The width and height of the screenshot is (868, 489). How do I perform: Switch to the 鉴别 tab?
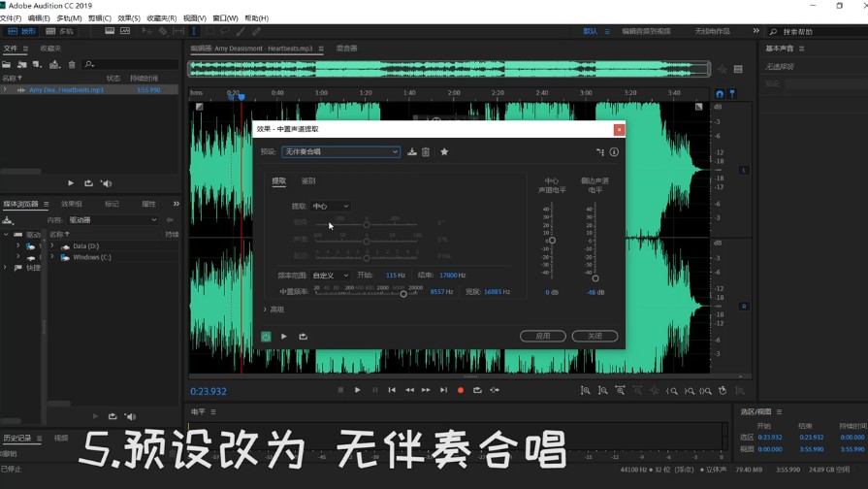click(308, 181)
